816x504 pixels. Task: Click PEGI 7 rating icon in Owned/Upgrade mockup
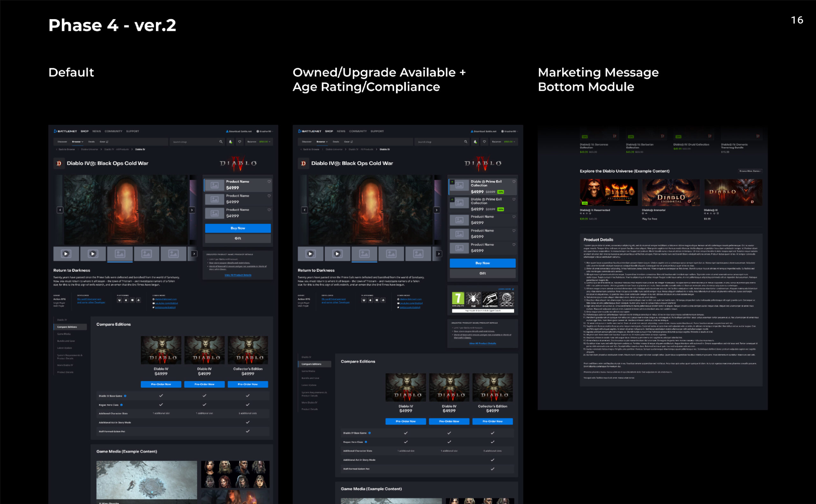458,299
